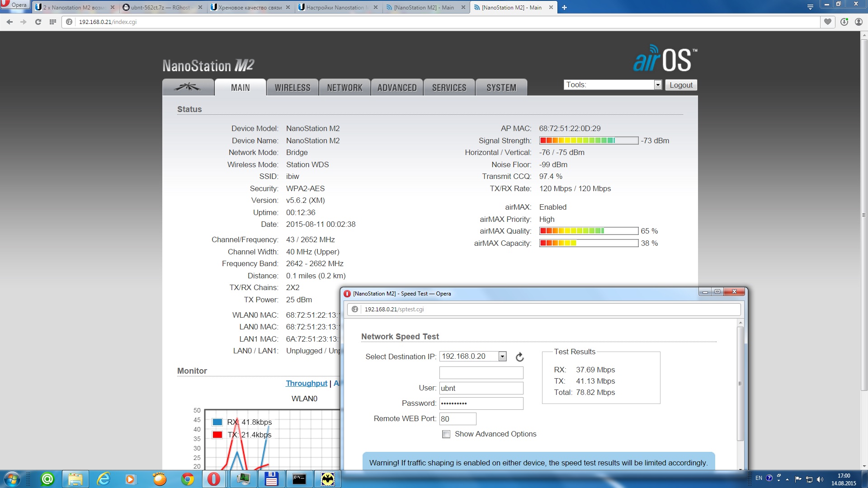This screenshot has width=868, height=488.
Task: Switch to the first '[NanoStation M2] - Main' tab
Action: (x=426, y=7)
